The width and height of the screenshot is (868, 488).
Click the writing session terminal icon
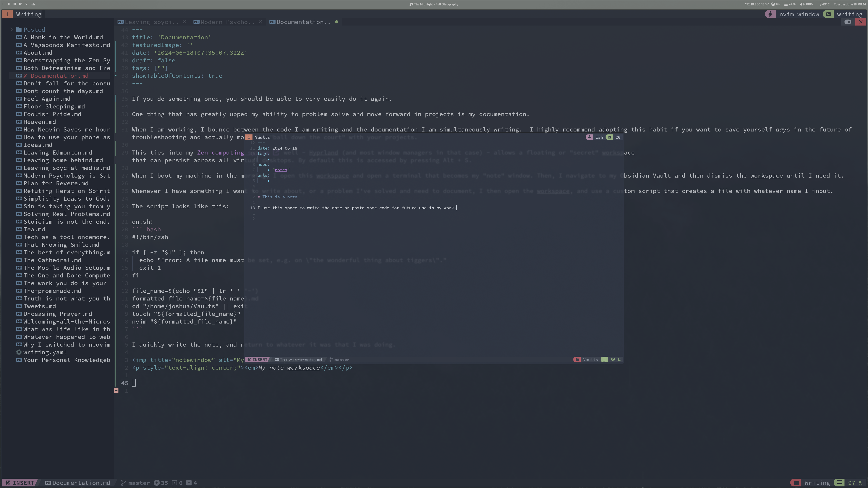[828, 14]
